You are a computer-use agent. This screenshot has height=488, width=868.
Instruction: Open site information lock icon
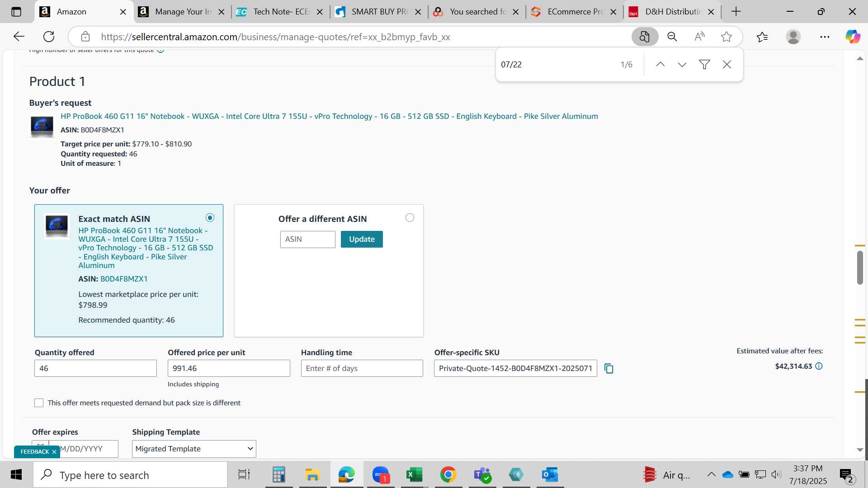[85, 37]
